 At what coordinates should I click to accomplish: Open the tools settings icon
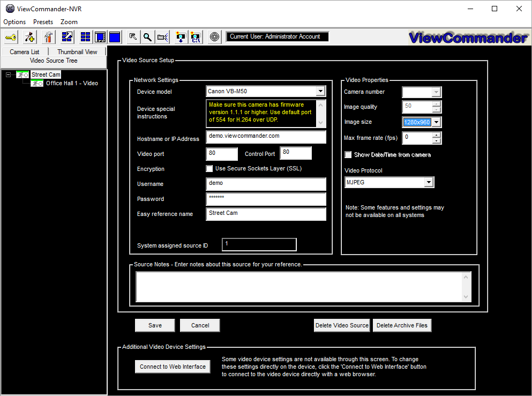click(49, 37)
